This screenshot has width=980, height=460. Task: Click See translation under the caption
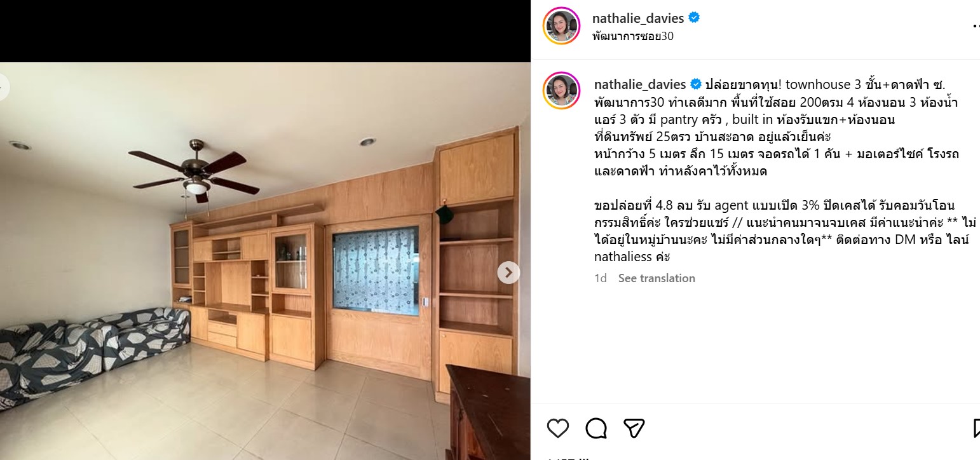(x=657, y=278)
